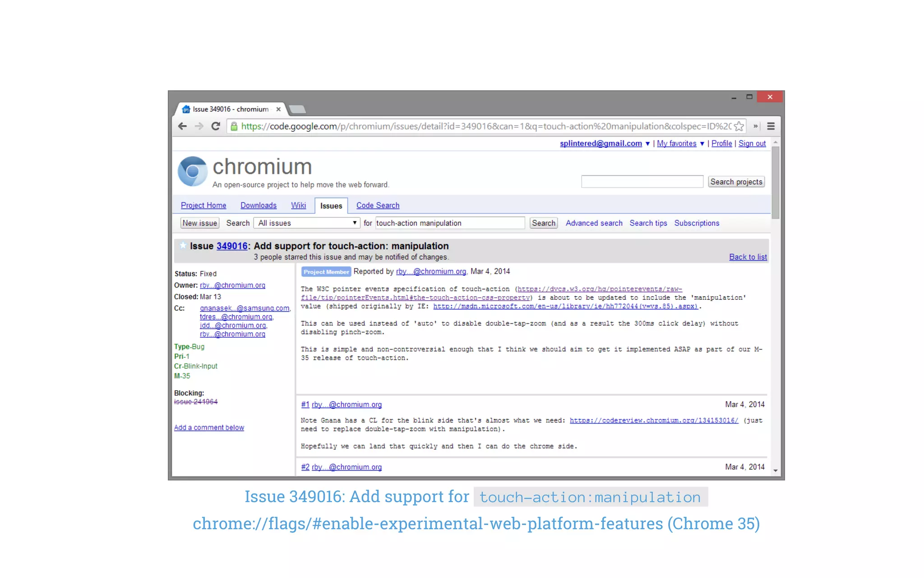The width and height of the screenshot is (924, 578).
Task: Open Advanced search link
Action: pos(594,223)
